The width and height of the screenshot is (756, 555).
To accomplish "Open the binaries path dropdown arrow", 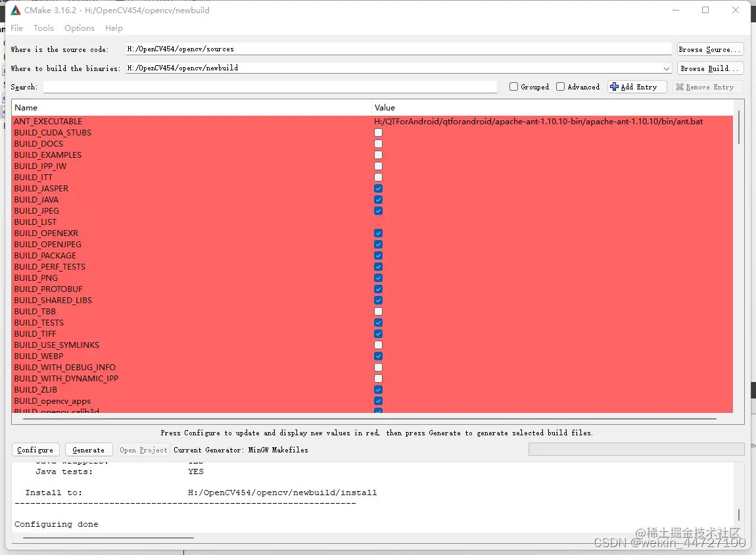I will tap(667, 68).
